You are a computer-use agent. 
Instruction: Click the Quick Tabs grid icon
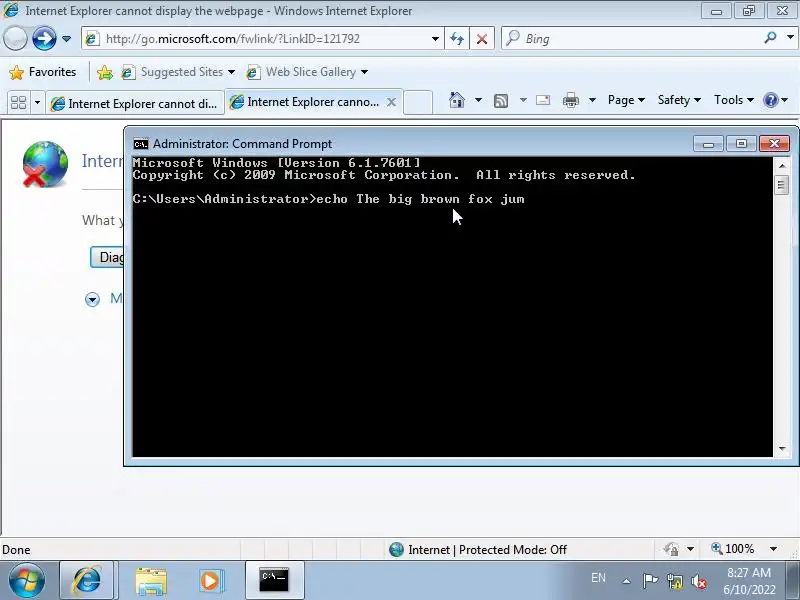click(x=18, y=103)
